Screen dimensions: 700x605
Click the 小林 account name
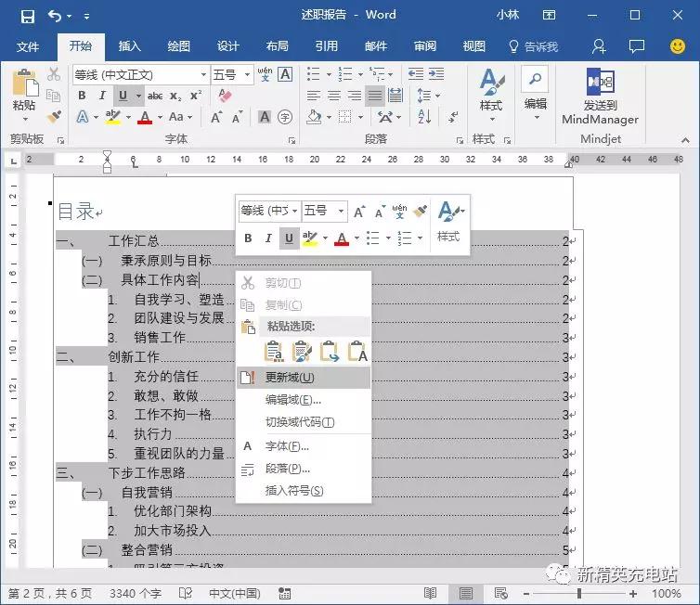click(508, 15)
